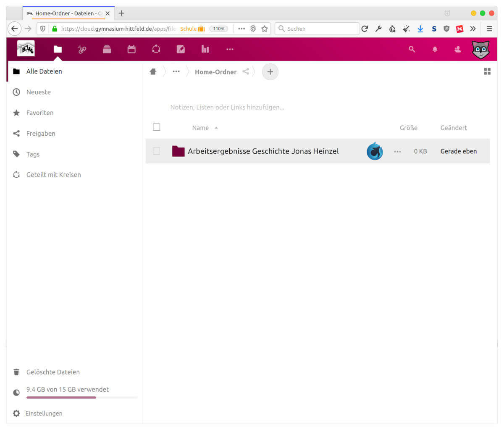Open Favoriten in the sidebar
Viewport: 504px width, 432px height.
coord(39,113)
